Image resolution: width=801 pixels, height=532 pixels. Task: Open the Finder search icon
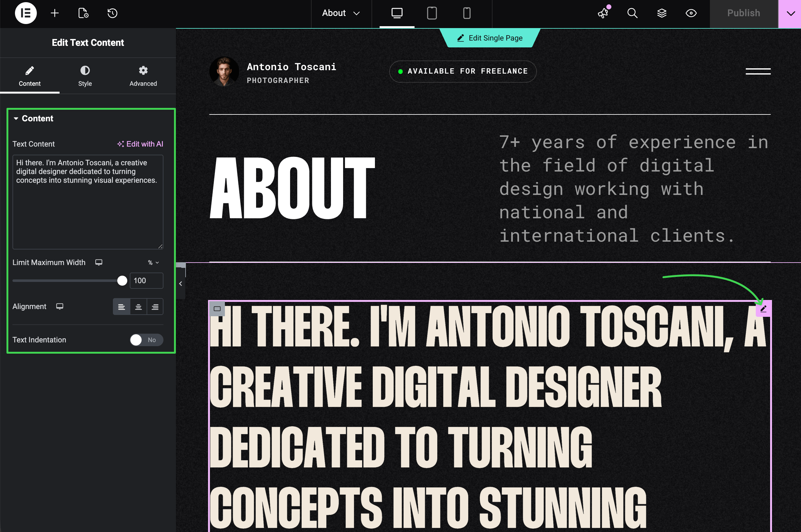tap(632, 13)
